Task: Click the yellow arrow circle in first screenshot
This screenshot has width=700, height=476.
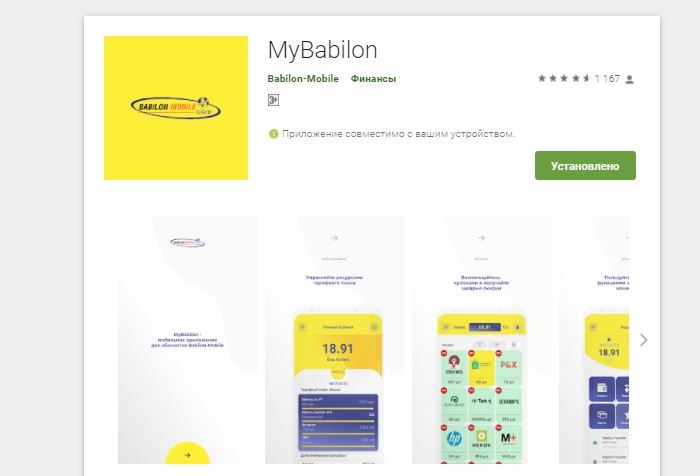Action: (x=188, y=454)
